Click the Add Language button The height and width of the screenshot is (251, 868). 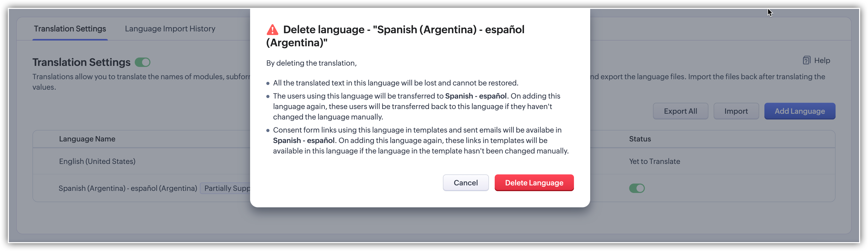[x=799, y=111]
